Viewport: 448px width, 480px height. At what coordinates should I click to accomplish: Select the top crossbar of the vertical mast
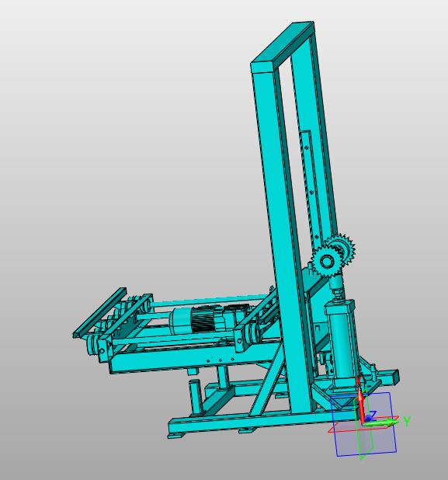tap(283, 46)
